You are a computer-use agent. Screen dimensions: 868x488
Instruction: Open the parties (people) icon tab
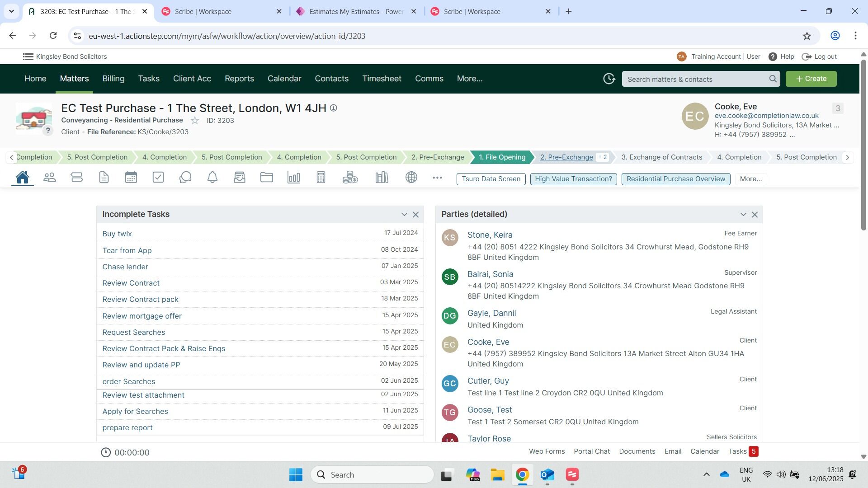pos(50,178)
